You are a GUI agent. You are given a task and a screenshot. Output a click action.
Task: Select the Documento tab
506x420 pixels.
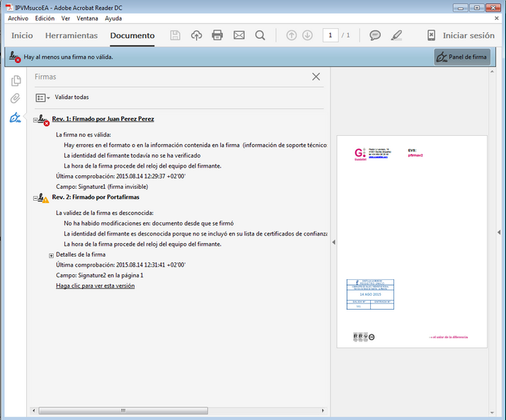coord(132,35)
